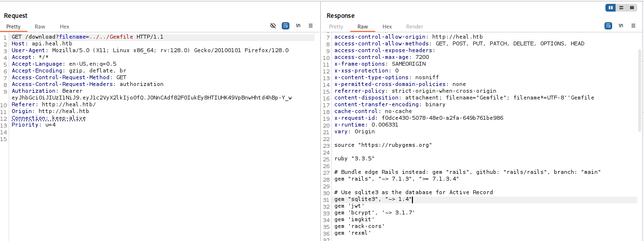Click the ruby "3.3.5" line
The width and height of the screenshot is (644, 241).
(x=355, y=158)
